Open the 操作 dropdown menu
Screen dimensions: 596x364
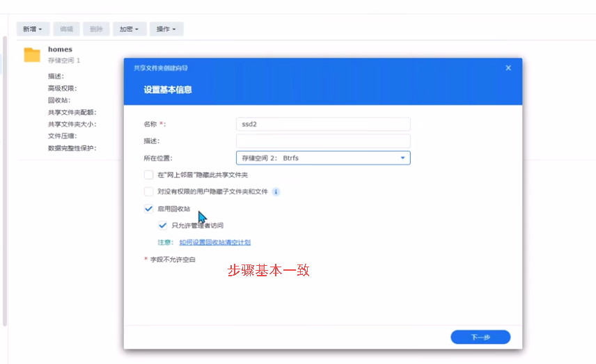166,29
